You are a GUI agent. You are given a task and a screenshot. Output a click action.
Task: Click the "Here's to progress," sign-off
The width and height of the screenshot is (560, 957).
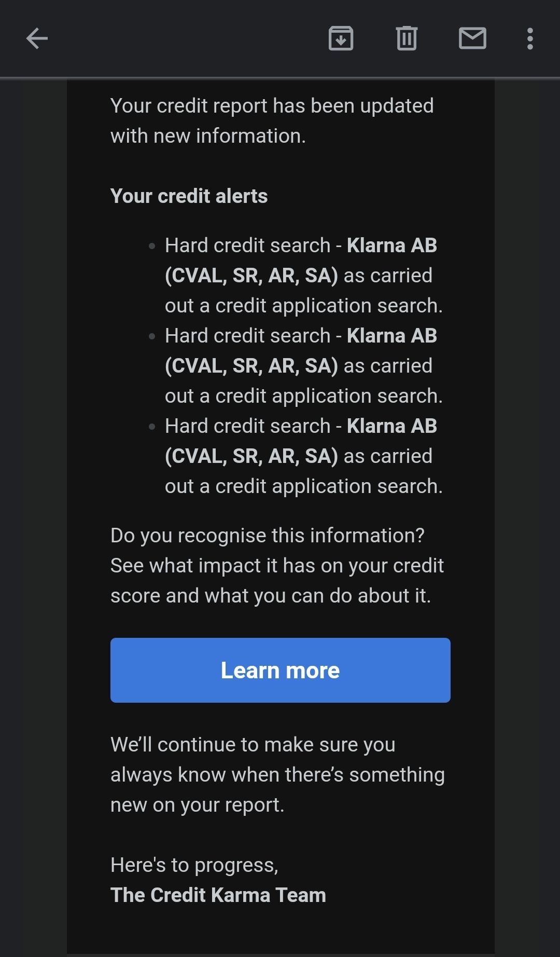click(x=194, y=865)
